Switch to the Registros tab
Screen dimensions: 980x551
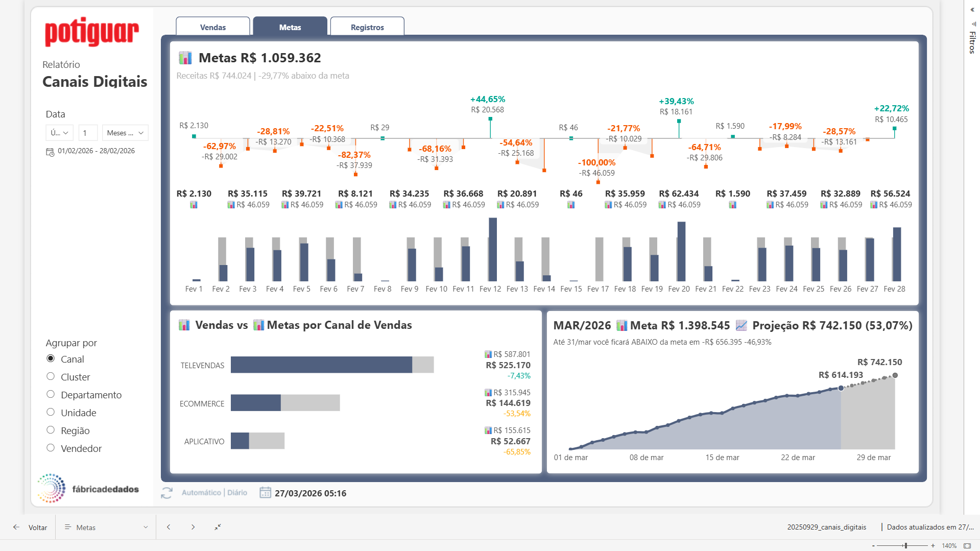click(x=367, y=27)
